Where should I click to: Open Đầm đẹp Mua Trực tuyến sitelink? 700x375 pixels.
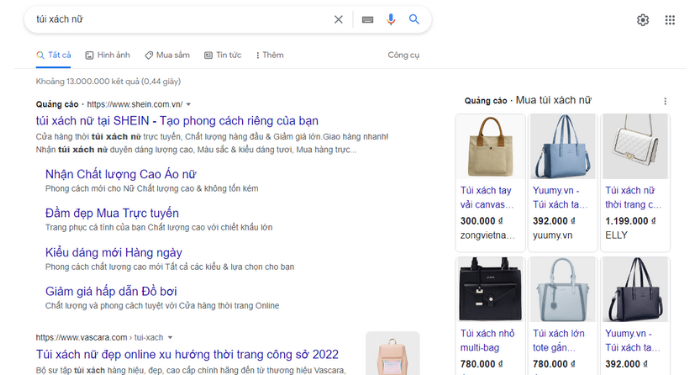pyautogui.click(x=112, y=213)
